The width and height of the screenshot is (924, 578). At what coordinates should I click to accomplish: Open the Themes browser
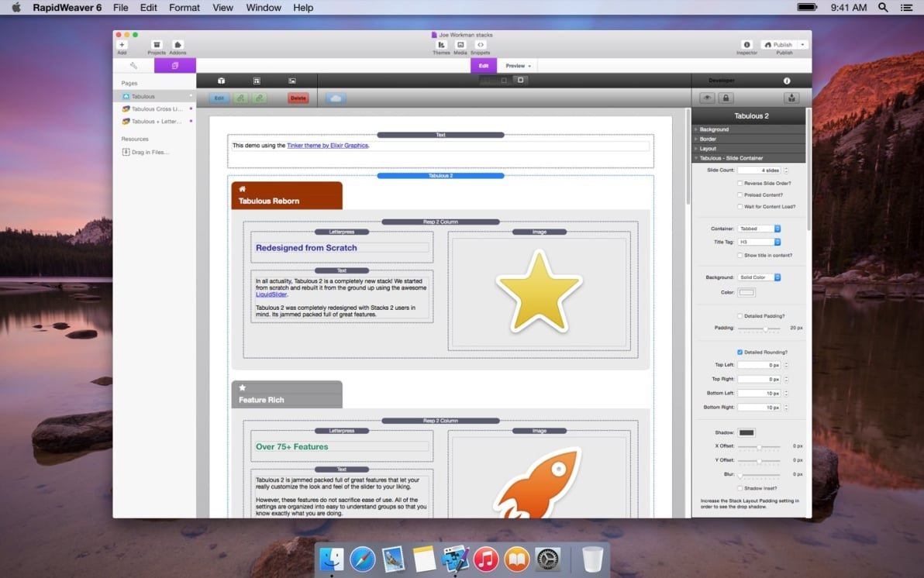coord(441,46)
